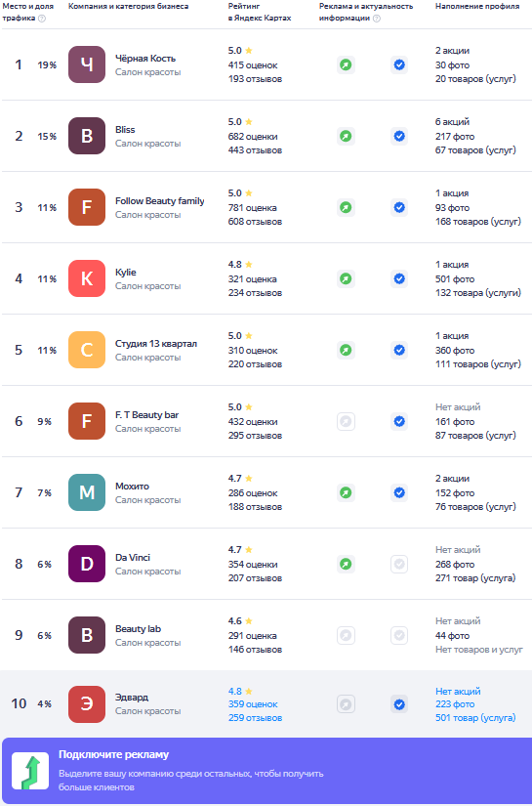
Task: Open the Kylie company avatar
Action: (x=87, y=278)
